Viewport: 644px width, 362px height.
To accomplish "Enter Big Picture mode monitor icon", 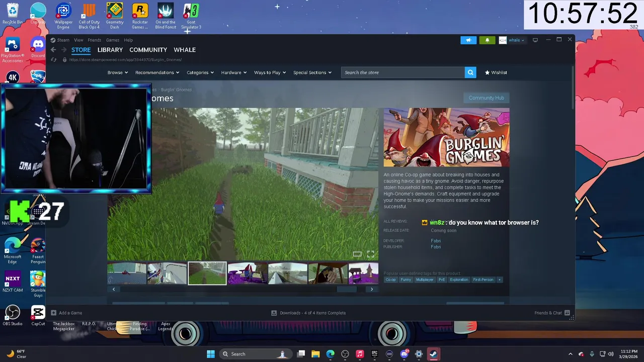I will [535, 40].
